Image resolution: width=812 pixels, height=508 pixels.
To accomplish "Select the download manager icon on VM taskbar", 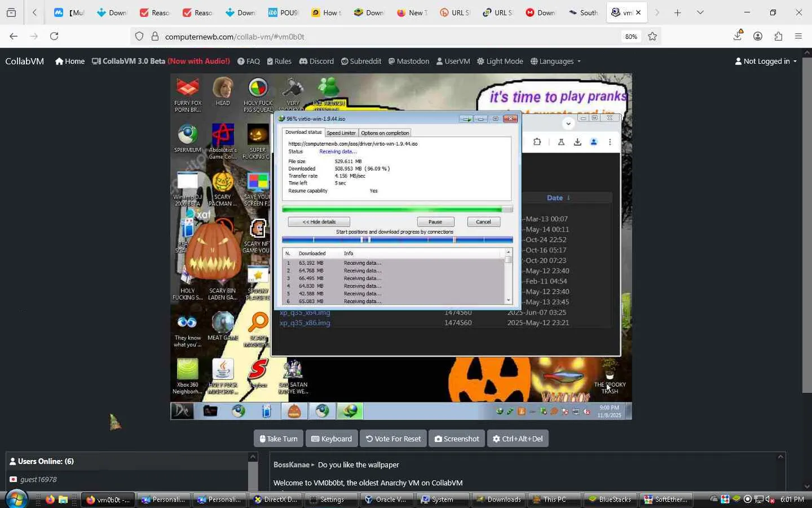I will pyautogui.click(x=350, y=411).
